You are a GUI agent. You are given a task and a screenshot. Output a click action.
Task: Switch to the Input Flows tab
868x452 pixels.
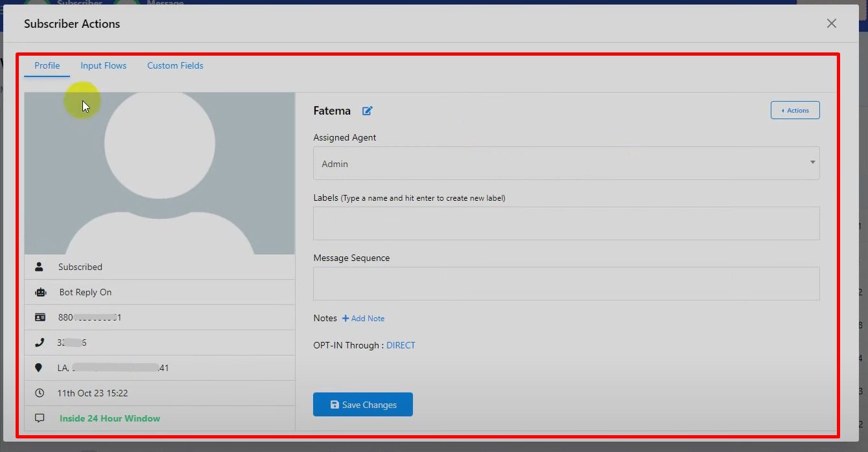pyautogui.click(x=103, y=65)
